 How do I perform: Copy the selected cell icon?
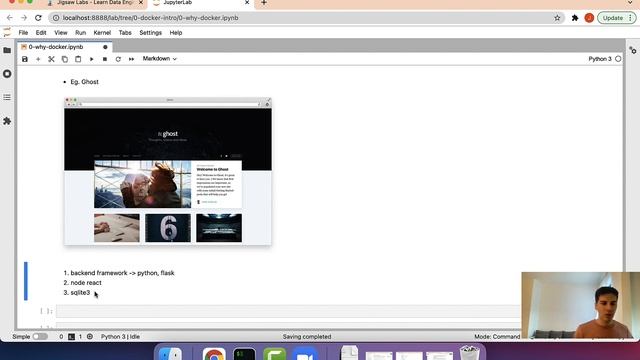point(64,59)
